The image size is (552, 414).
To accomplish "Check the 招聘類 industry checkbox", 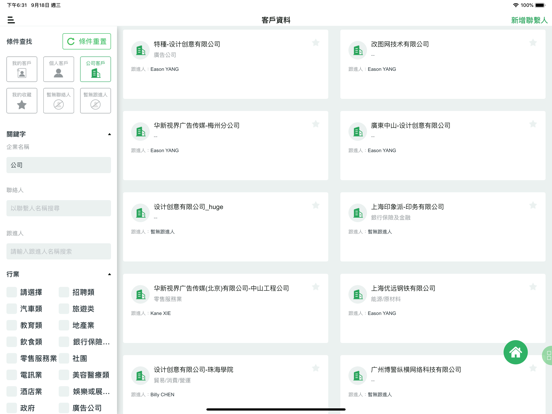I will coord(64,292).
